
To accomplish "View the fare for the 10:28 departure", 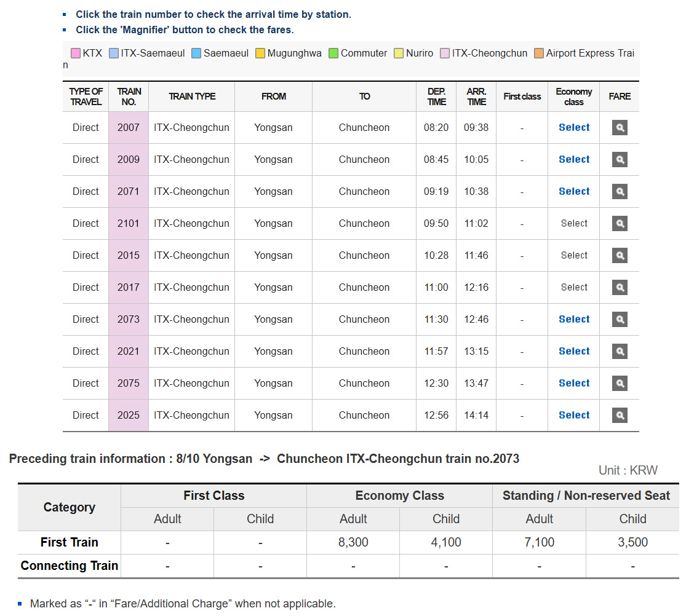I will [620, 256].
